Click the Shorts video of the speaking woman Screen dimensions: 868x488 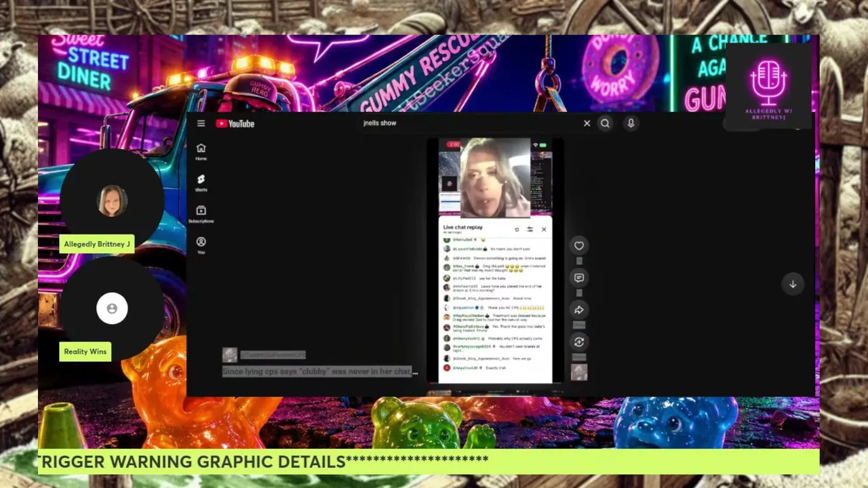(x=495, y=178)
